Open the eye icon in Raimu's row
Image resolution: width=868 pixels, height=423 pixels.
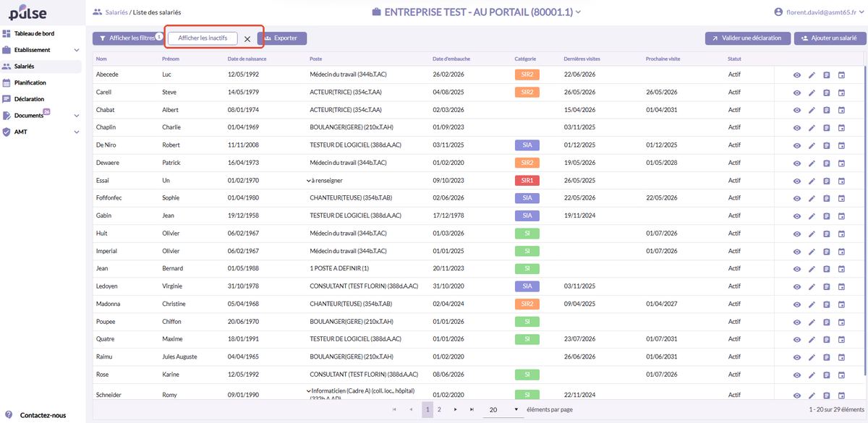coord(796,357)
